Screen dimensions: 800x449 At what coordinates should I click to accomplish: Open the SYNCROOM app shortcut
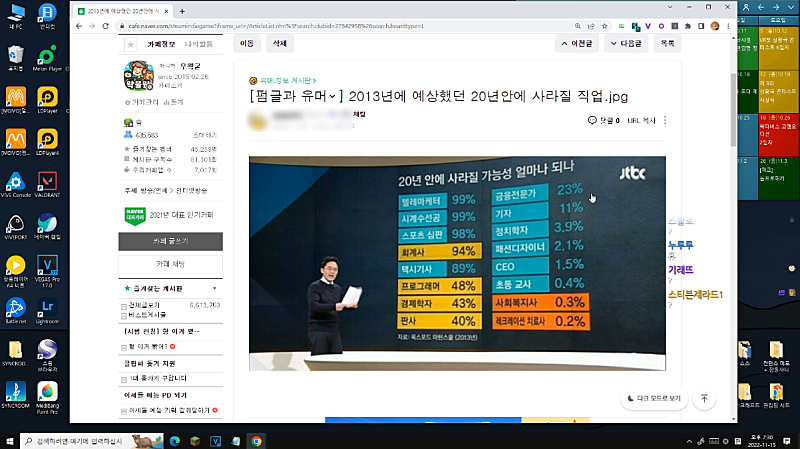16,395
